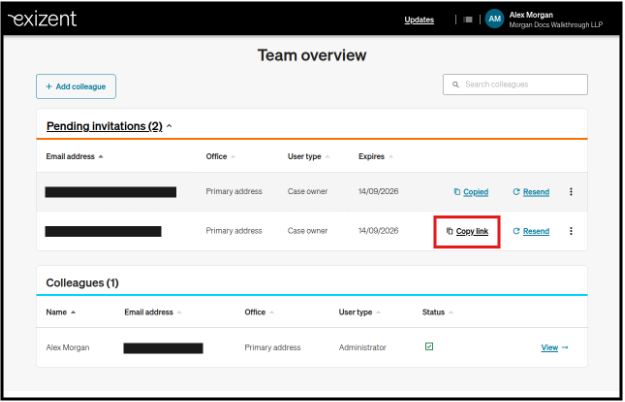Screen dimensions: 625x402
Task: Open three-dot menu for second pending invitation
Action: point(571,231)
